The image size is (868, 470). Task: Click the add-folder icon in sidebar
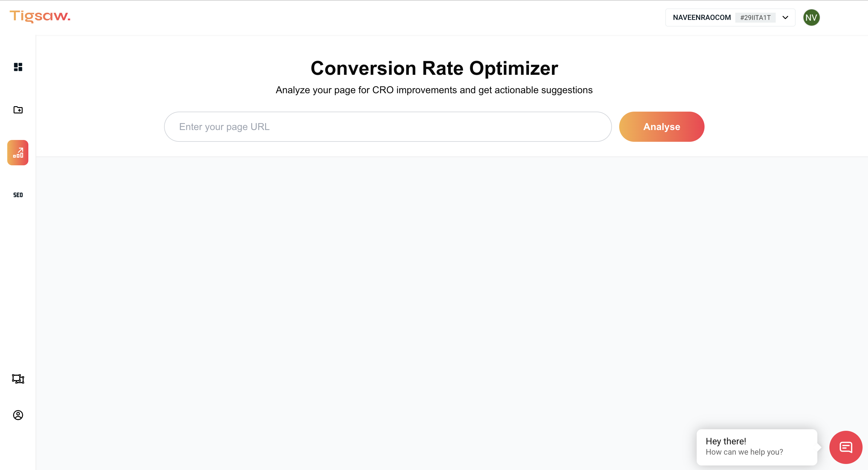pos(18,110)
